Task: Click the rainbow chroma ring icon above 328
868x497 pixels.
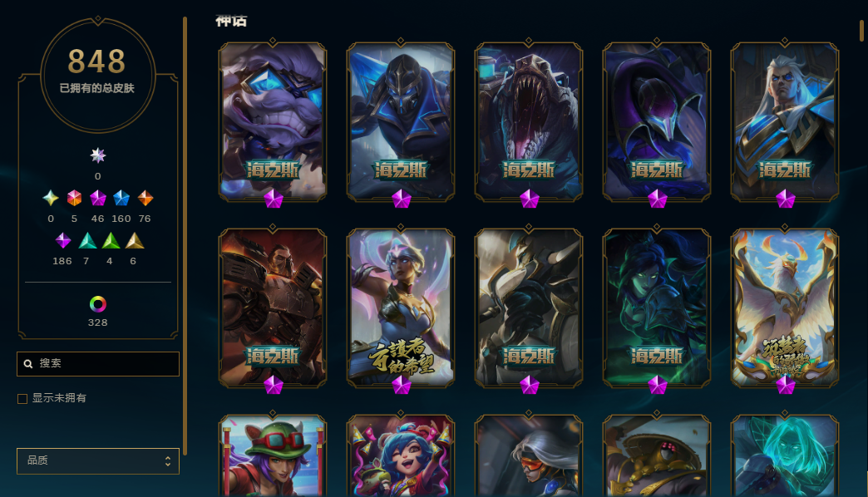Action: pos(98,304)
